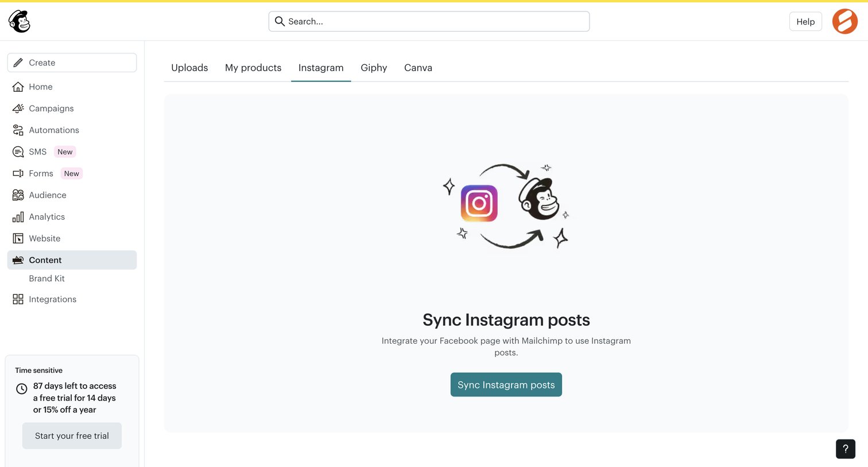Click the SMS chat bubble icon
868x467 pixels.
pyautogui.click(x=18, y=152)
